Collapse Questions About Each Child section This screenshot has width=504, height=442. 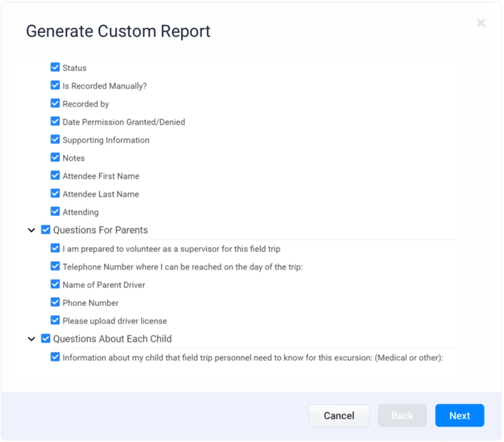31,339
